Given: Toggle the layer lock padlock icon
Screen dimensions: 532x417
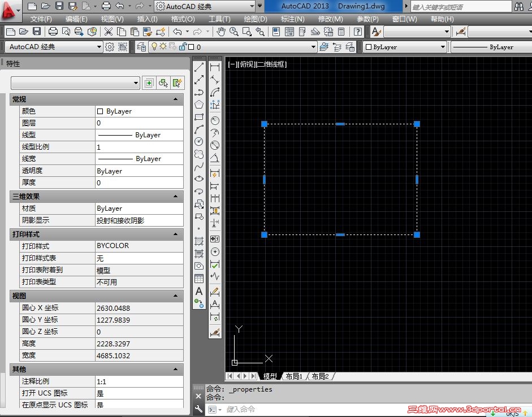Looking at the screenshot, I should [183, 46].
